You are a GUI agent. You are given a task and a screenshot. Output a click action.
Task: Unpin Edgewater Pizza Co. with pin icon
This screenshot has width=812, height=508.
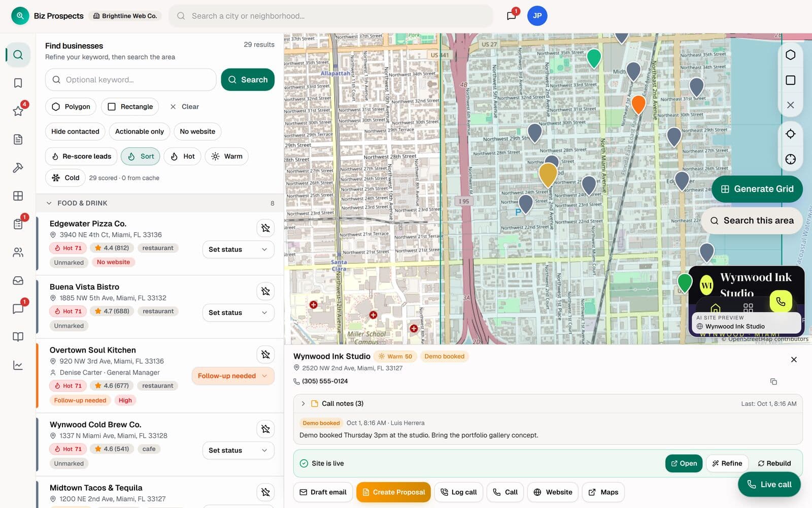pyautogui.click(x=265, y=228)
